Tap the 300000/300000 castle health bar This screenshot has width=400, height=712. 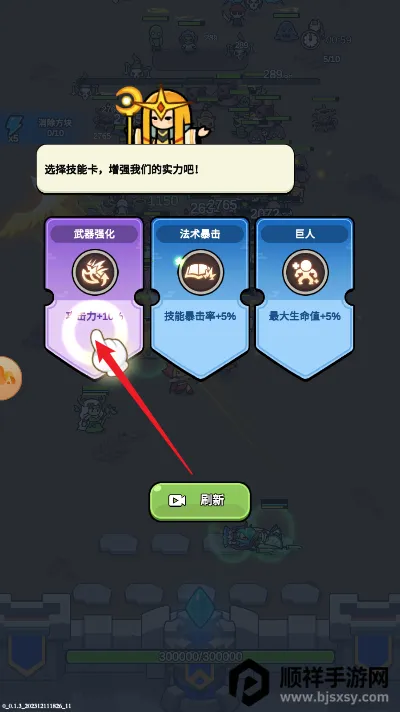click(x=200, y=657)
